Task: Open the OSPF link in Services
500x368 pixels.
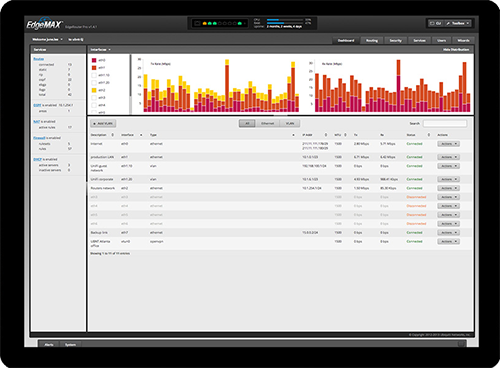Action: (37, 105)
